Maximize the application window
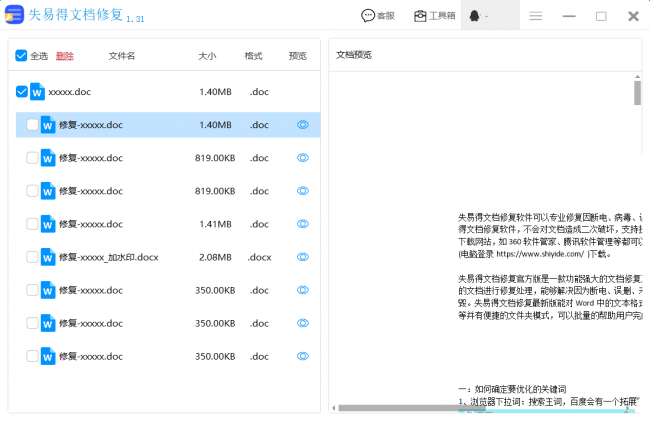650x421 pixels. [601, 16]
